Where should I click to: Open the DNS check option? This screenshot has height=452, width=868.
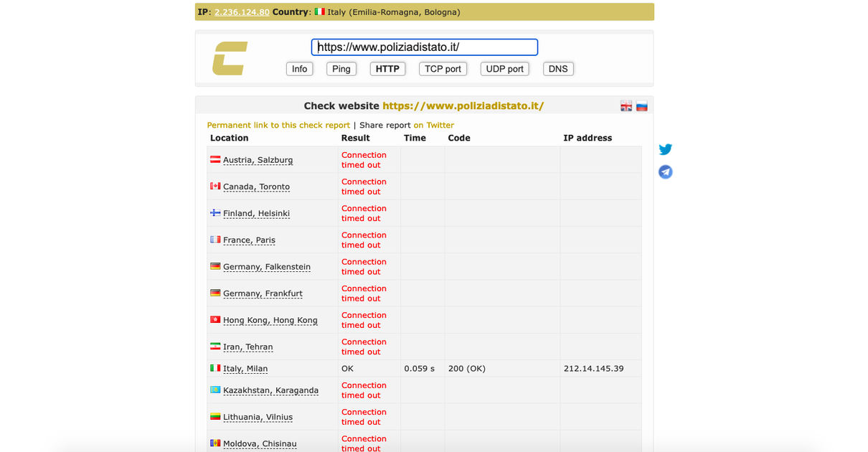coord(558,69)
